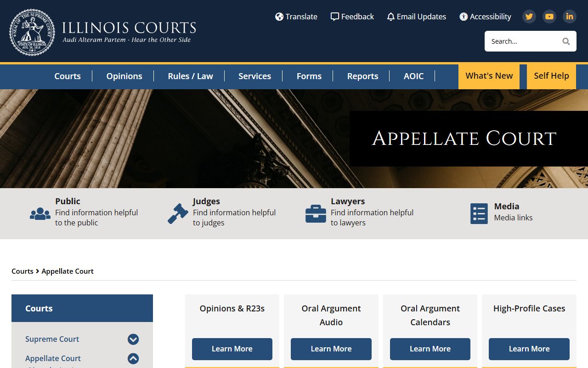Open the Twitter social icon

[x=529, y=17]
